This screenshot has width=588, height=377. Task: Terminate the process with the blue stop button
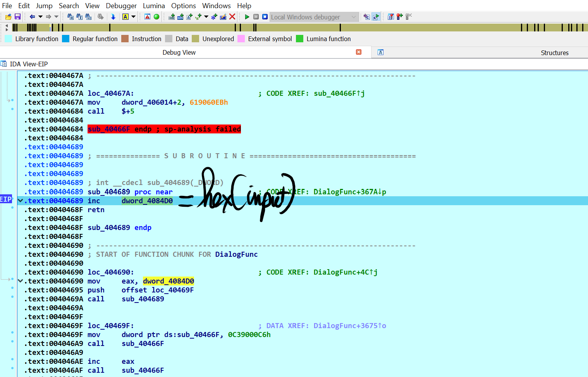tap(265, 17)
